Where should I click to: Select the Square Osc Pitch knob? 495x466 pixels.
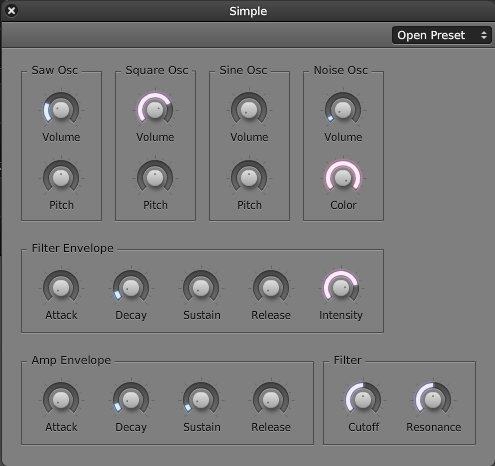155,178
